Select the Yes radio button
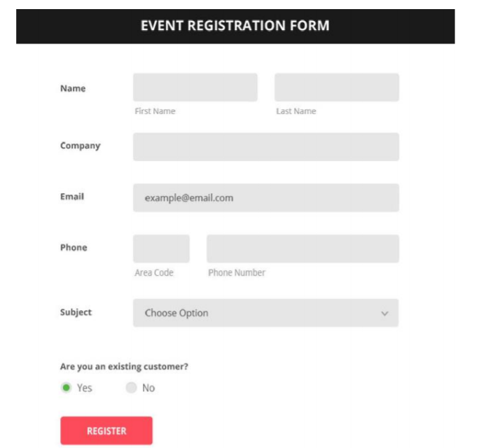500x448 pixels. 67,388
